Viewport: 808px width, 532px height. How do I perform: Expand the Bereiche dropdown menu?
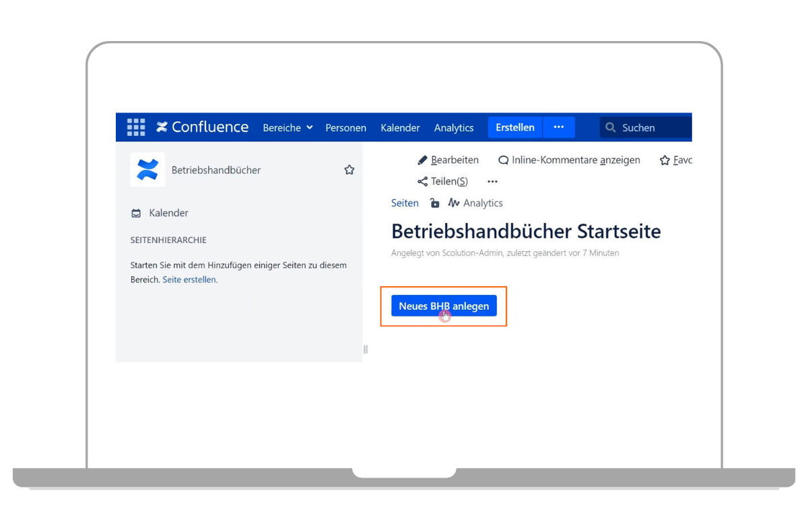pos(288,127)
